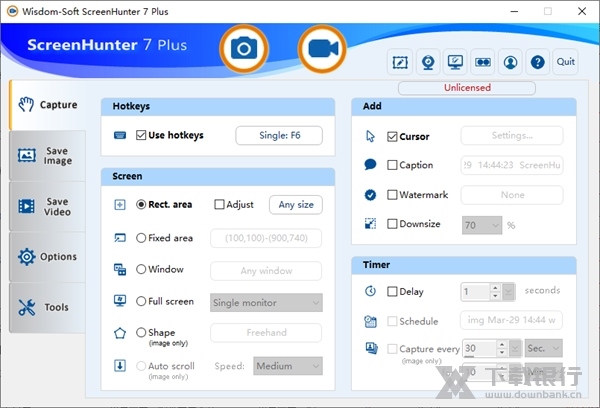
Task: Click the monitor drawing icon in toolbar
Action: coord(455,61)
